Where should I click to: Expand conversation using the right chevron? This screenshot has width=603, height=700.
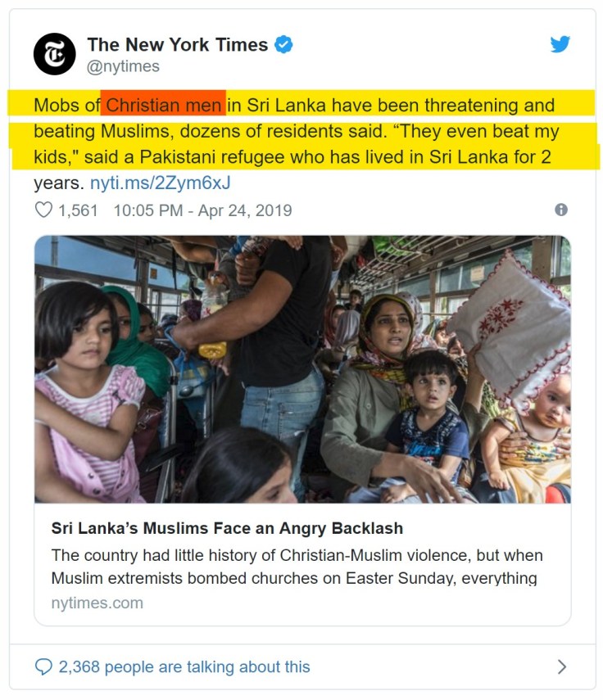[561, 666]
